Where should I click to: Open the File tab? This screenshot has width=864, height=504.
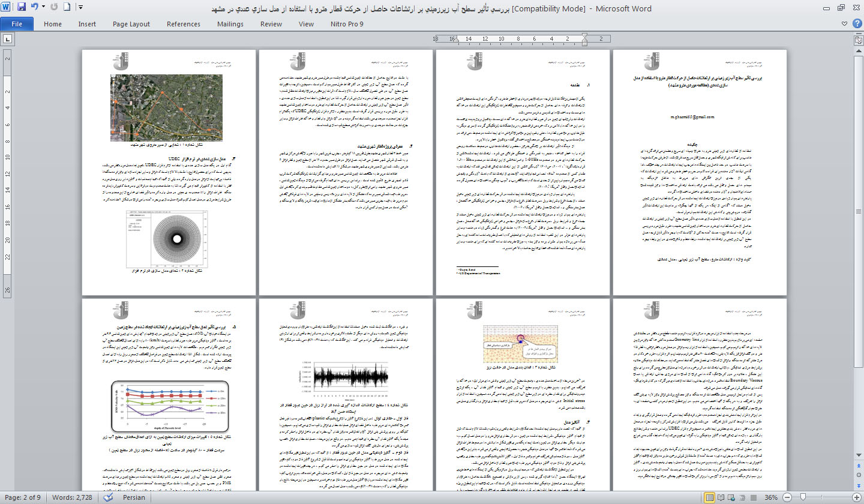coord(17,24)
